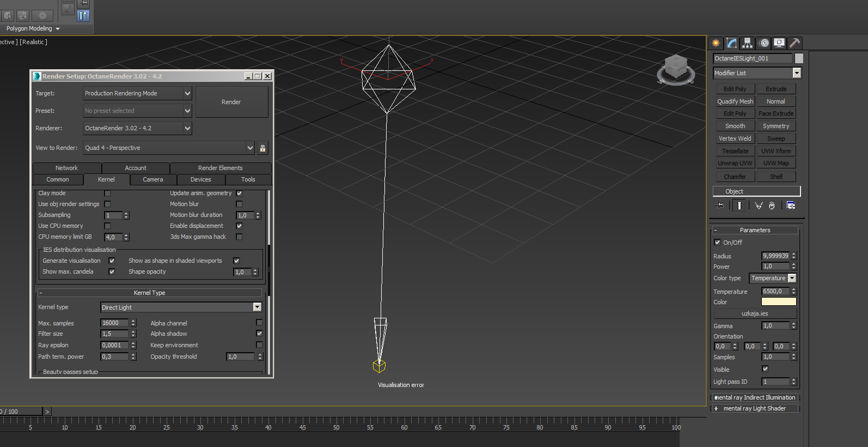Switch to the Account tab
Viewport: 868px width, 447px height.
pyautogui.click(x=136, y=168)
